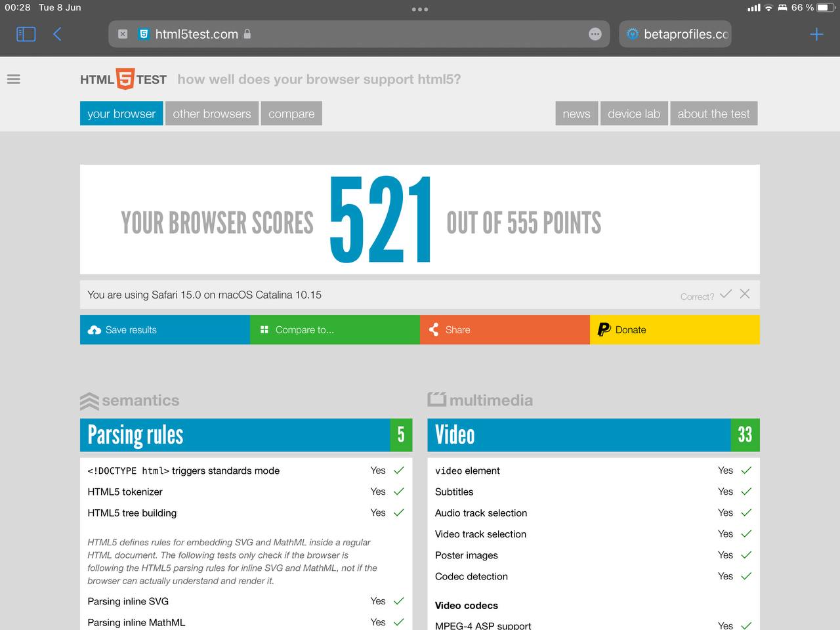Confirm browser detection with the check mark

point(726,294)
